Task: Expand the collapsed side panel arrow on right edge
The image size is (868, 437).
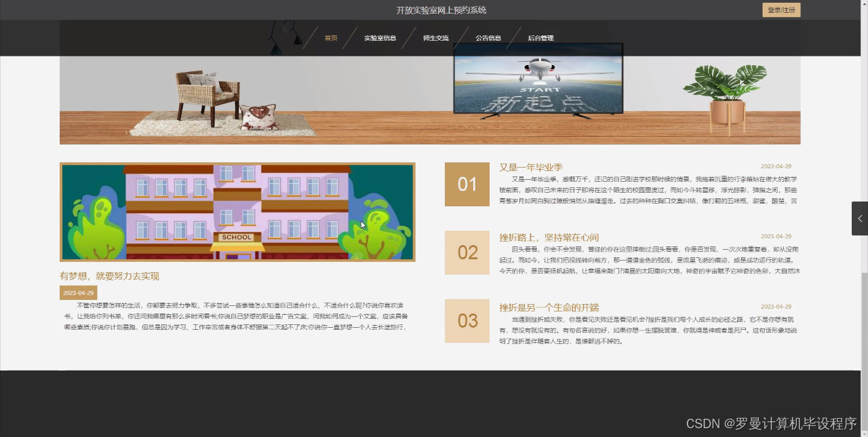Action: (x=860, y=218)
